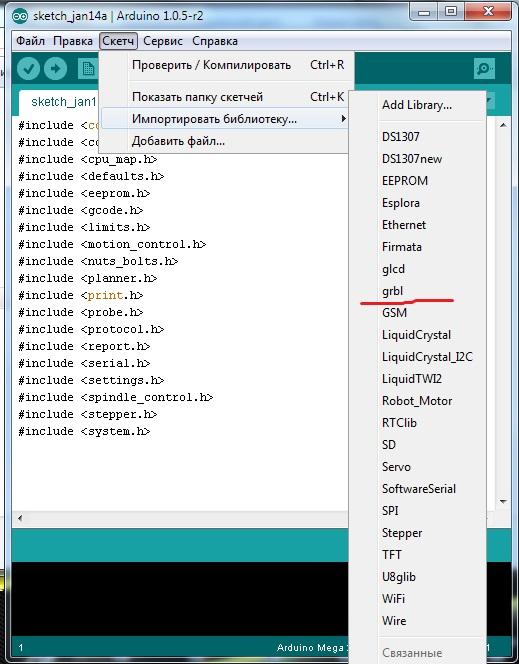Screen dimensions: 519x664
Task: Click the Импортировать библиотеку submenu arrow
Action: pyautogui.click(x=344, y=119)
